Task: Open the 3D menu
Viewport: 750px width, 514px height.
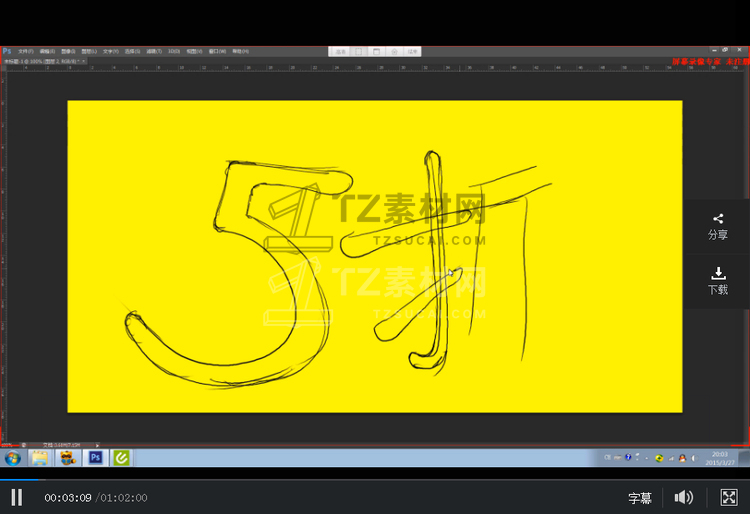Action: click(x=174, y=51)
